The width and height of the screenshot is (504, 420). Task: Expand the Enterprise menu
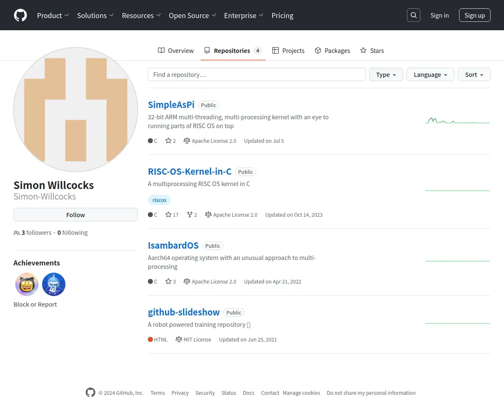pos(244,16)
